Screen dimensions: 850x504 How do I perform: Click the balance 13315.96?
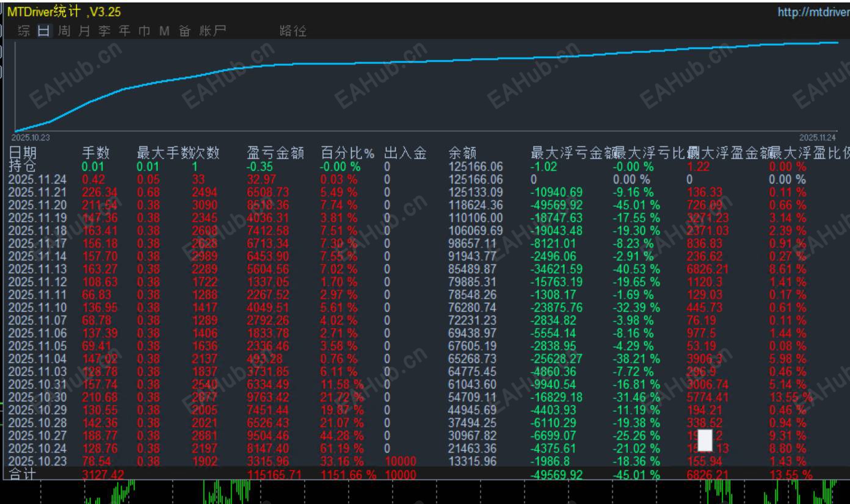(473, 461)
